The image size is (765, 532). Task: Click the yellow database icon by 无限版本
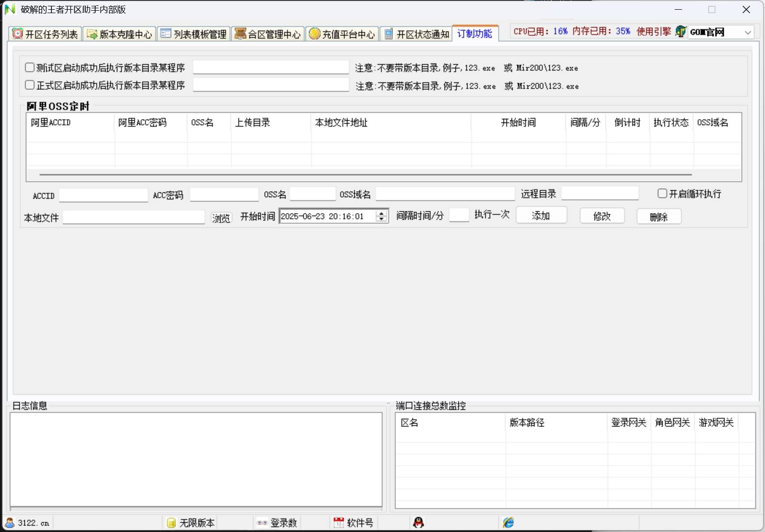[x=171, y=522]
